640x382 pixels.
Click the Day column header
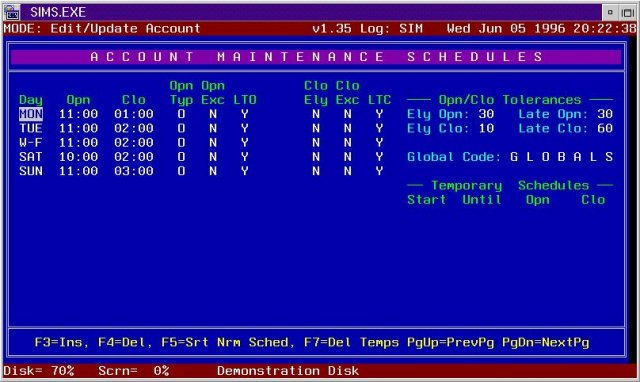tap(31, 100)
